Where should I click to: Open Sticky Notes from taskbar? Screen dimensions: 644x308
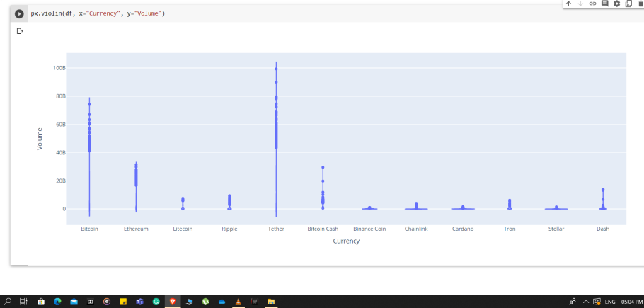[x=123, y=302]
